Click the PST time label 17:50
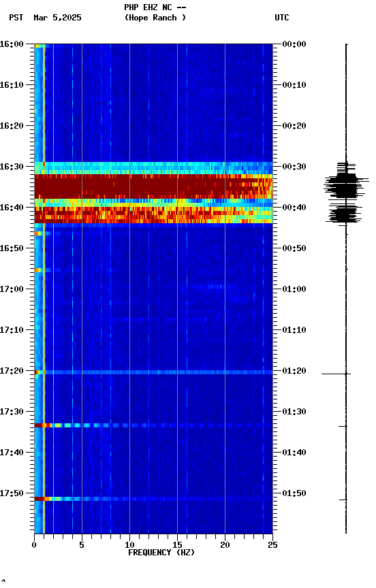 12,493
